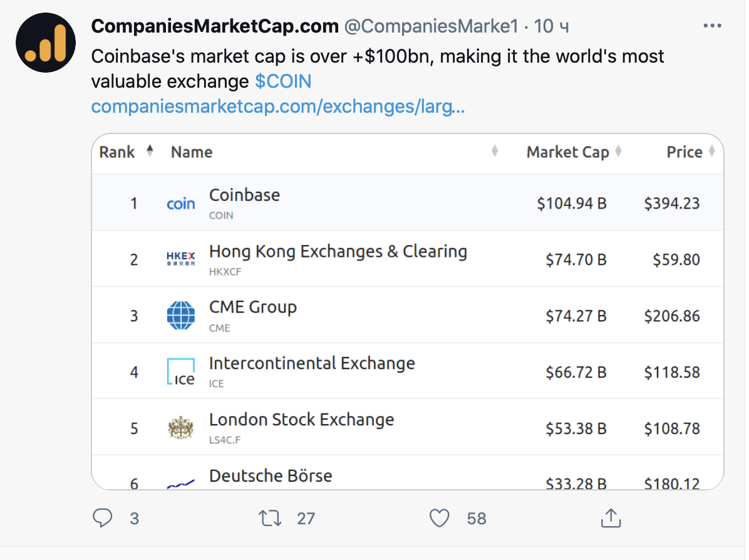Open the tweet's three-dot more menu
Viewport: 749px width, 560px height.
click(713, 26)
